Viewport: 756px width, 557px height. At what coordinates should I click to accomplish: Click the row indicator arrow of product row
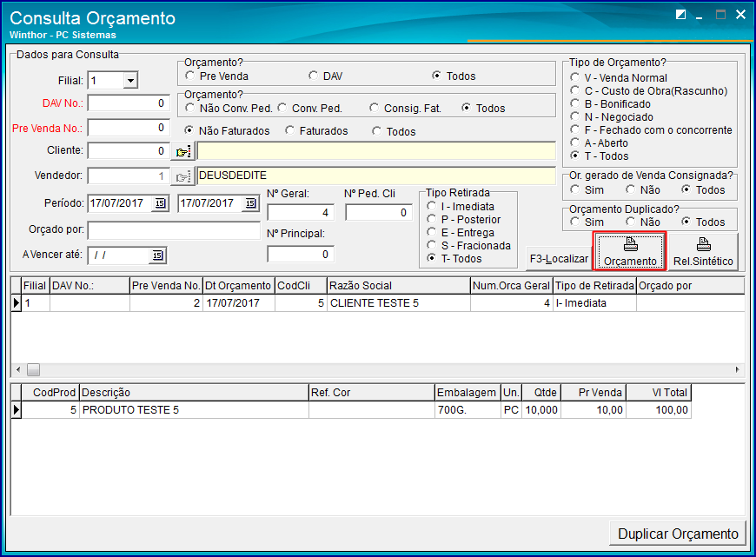tap(17, 410)
